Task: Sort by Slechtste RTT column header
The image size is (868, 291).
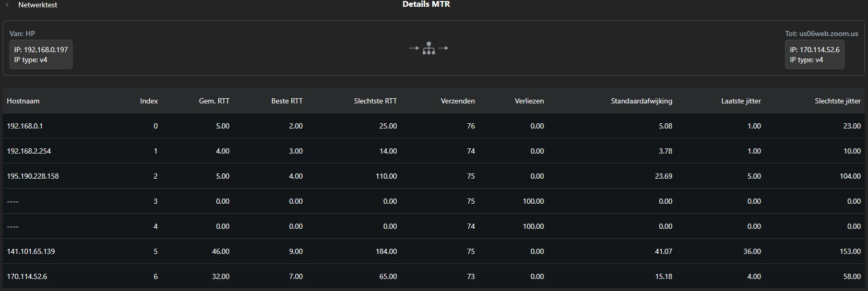Action: pos(375,101)
